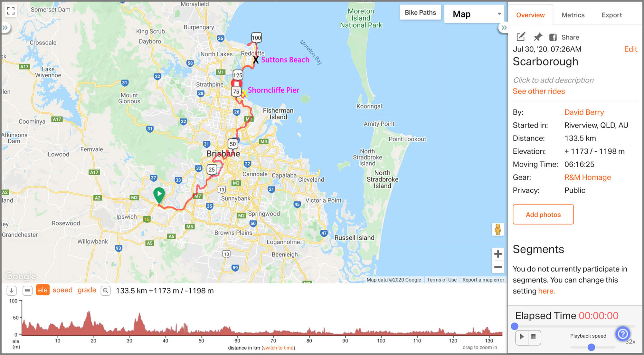Click the Share label
The width and height of the screenshot is (644, 355).
[570, 37]
